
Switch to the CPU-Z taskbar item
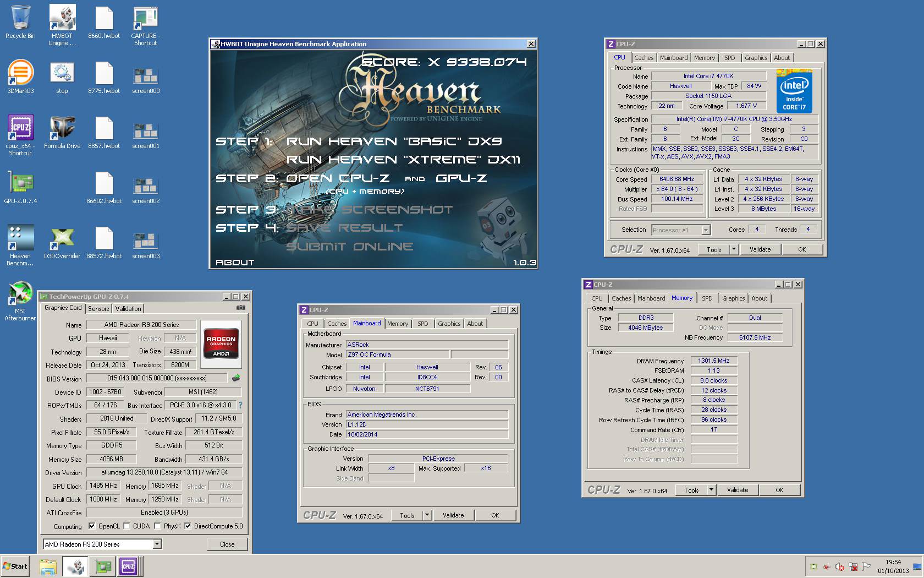tap(129, 566)
